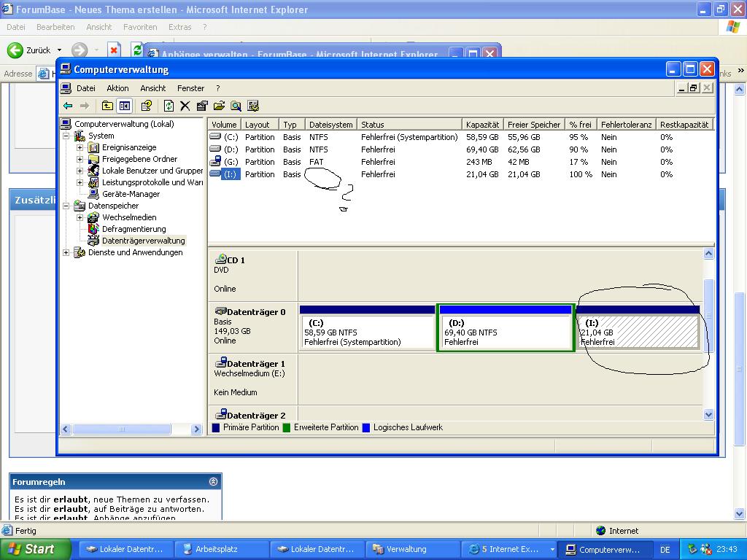Click the Back arrow in Computerverwaltung toolbar
This screenshot has width=747, height=560.
68,106
